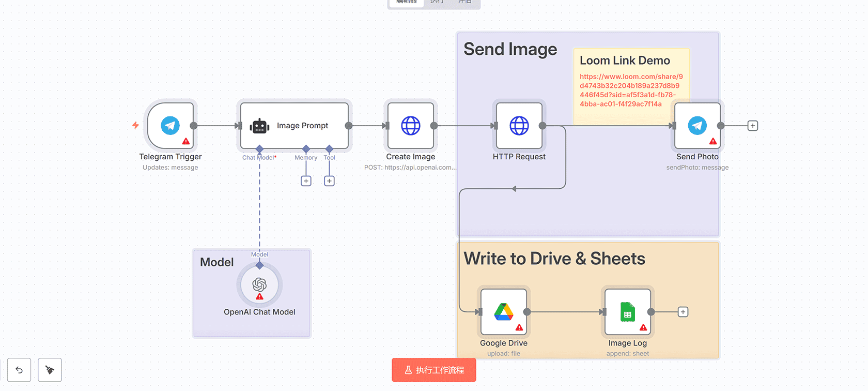The width and height of the screenshot is (868, 391).
Task: Select the Send Photo Telegram node
Action: pyautogui.click(x=697, y=126)
